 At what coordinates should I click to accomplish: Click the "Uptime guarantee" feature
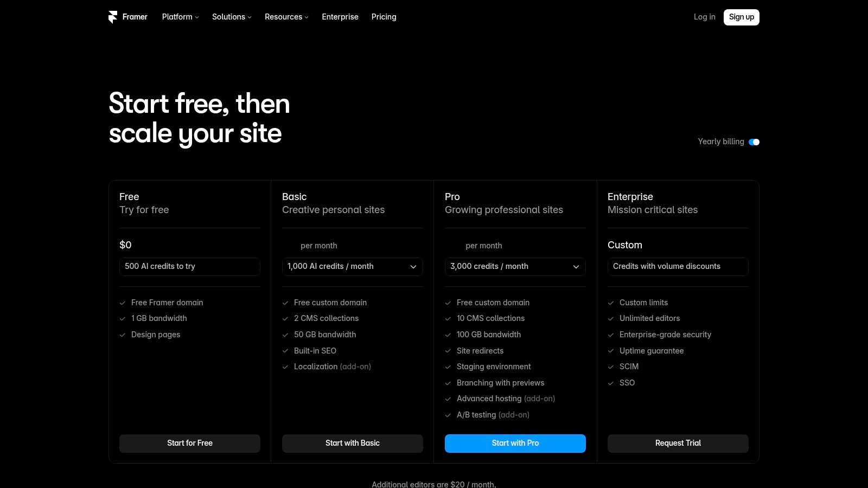pyautogui.click(x=652, y=351)
